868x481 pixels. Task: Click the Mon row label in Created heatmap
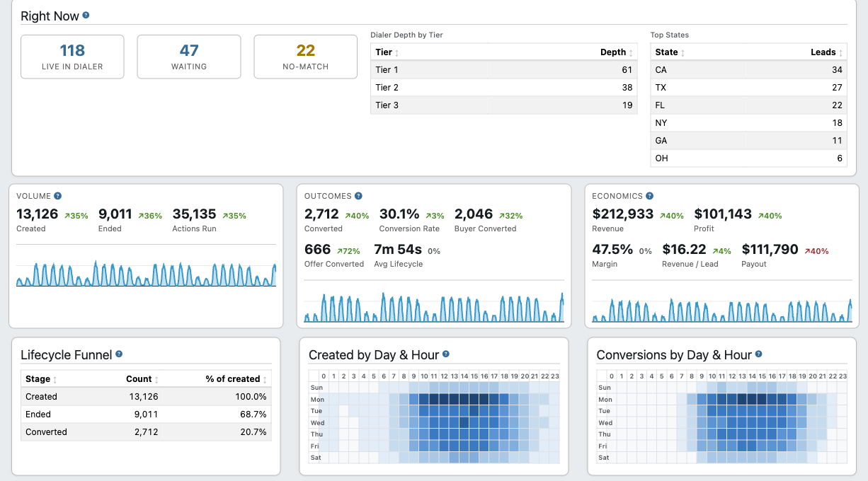pyautogui.click(x=316, y=400)
